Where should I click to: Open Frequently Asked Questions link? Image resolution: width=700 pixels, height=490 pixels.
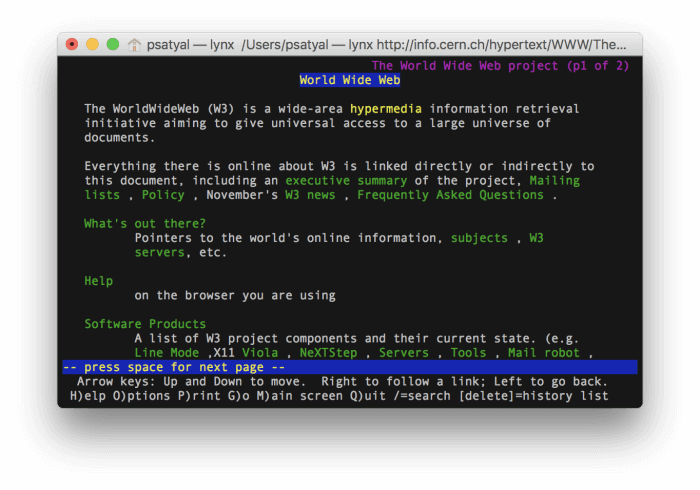coord(450,195)
